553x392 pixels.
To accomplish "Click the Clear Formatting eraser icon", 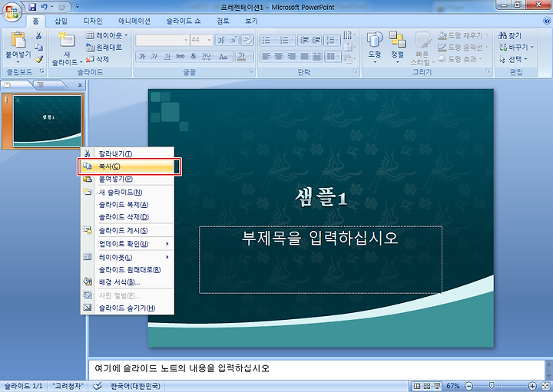I will click(x=247, y=40).
